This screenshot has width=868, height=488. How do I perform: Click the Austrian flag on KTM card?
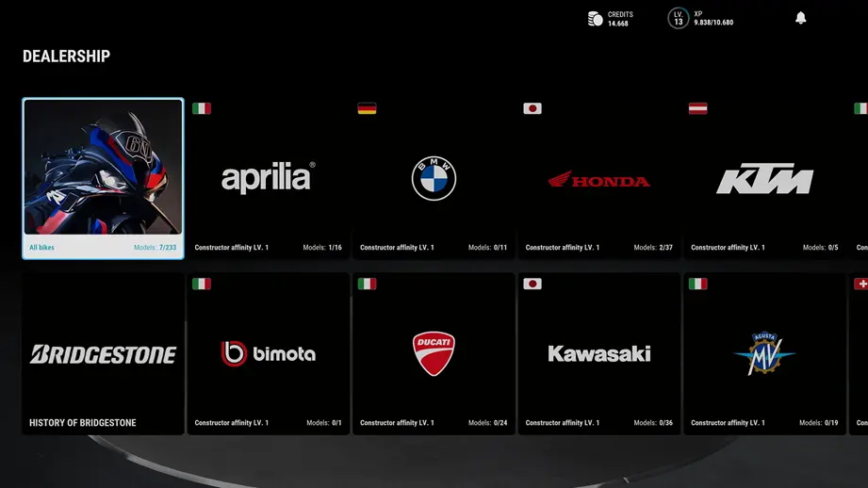tap(698, 108)
